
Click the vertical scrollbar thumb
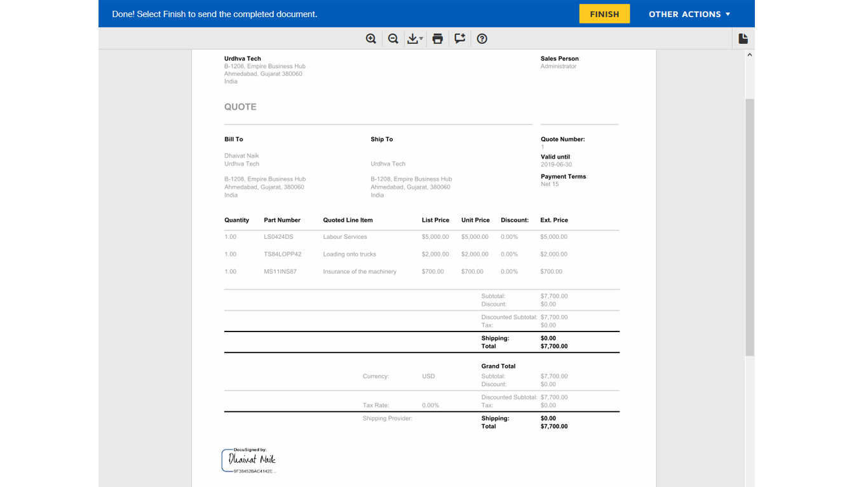750,227
